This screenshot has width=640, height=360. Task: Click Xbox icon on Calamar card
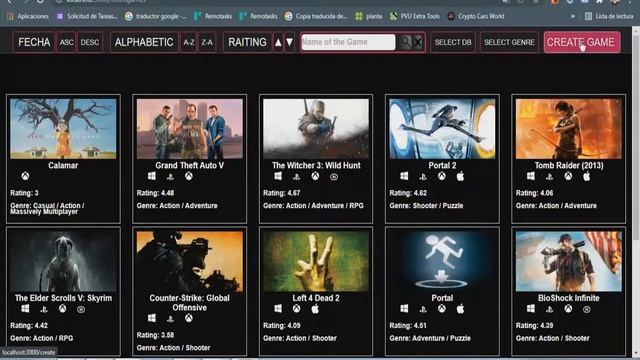25,176
